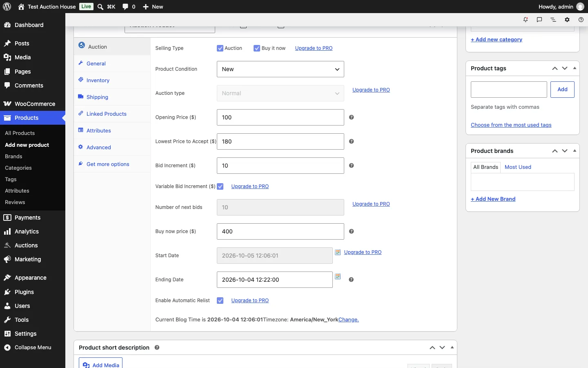Open the Auction type dropdown
The image size is (588, 368).
[281, 93]
